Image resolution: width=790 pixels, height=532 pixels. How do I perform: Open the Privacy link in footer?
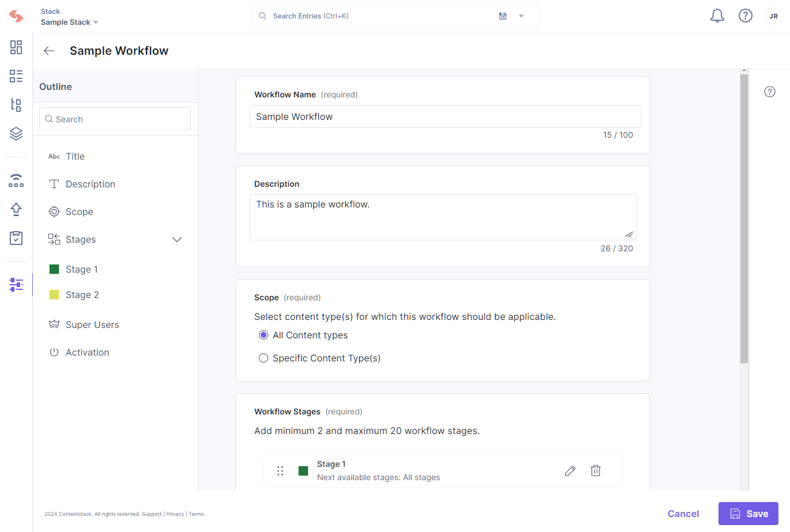pyautogui.click(x=175, y=514)
